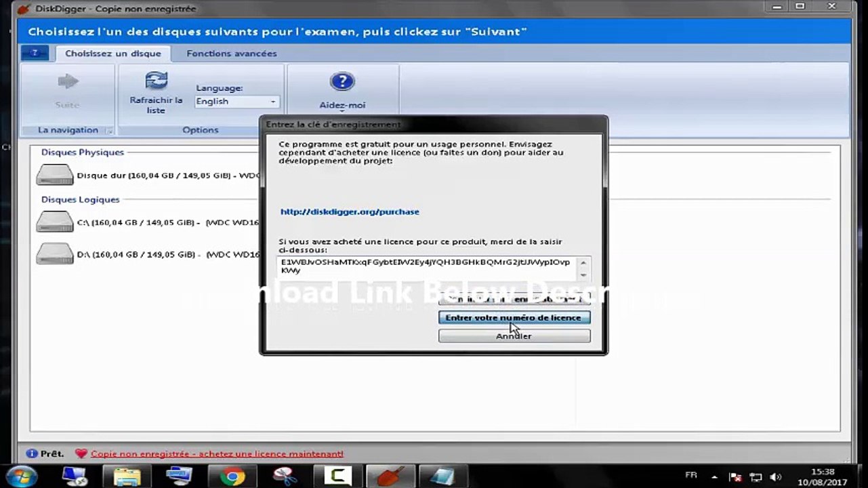
Task: Open the Language dropdown
Action: pyautogui.click(x=236, y=102)
